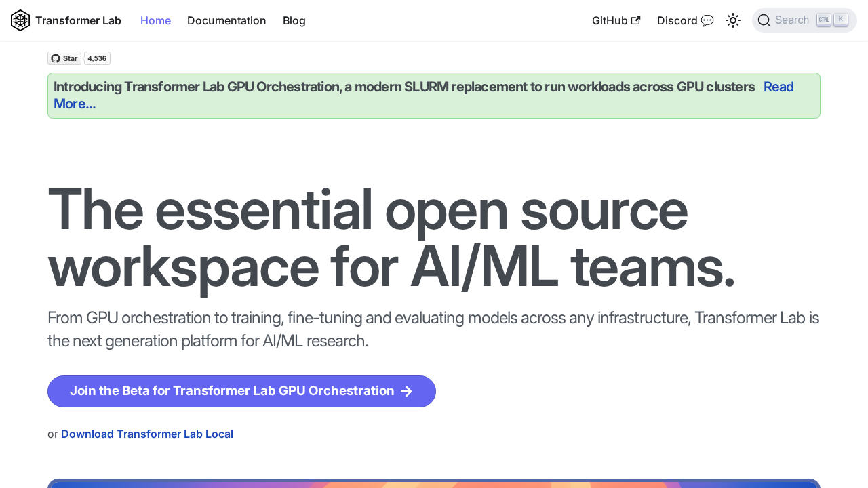Image resolution: width=868 pixels, height=488 pixels.
Task: Open the Documentation page
Action: pyautogui.click(x=226, y=20)
